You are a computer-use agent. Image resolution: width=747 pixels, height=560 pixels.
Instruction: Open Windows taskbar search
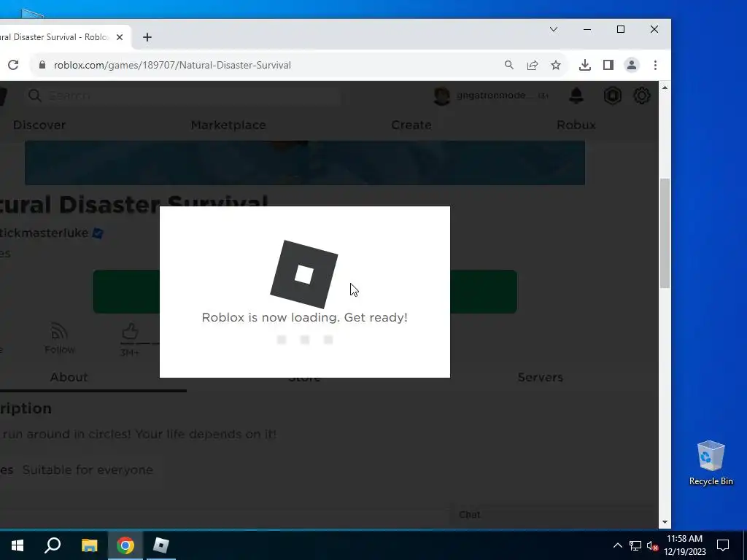coord(53,545)
